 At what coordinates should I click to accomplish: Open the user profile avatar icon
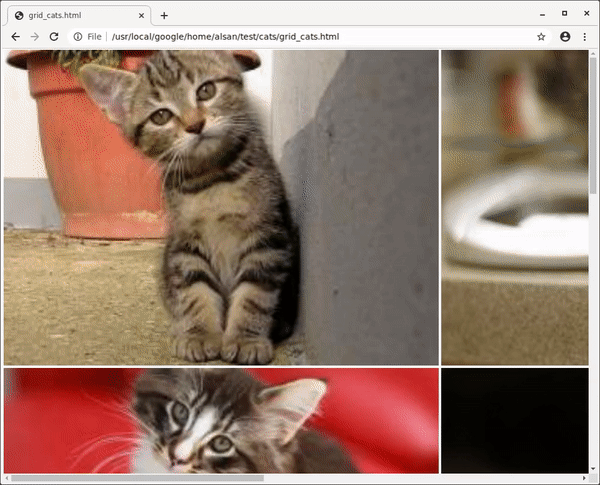pyautogui.click(x=565, y=37)
